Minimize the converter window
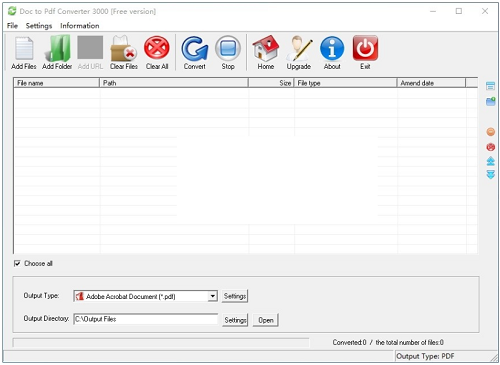 point(433,11)
